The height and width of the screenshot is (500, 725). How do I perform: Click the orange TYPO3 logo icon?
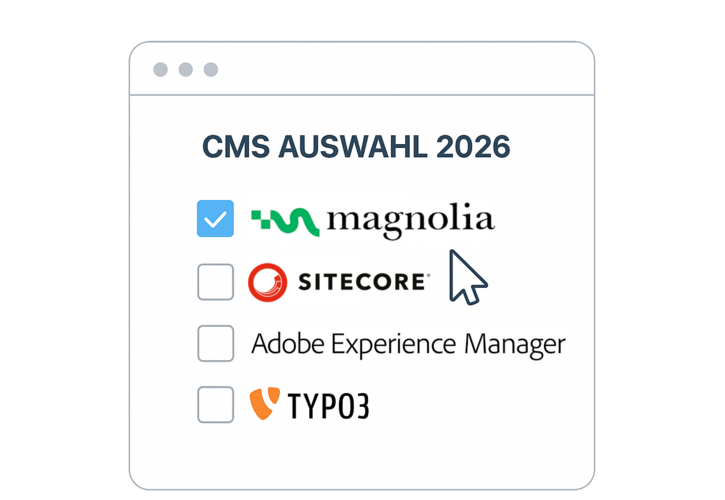pos(264,404)
